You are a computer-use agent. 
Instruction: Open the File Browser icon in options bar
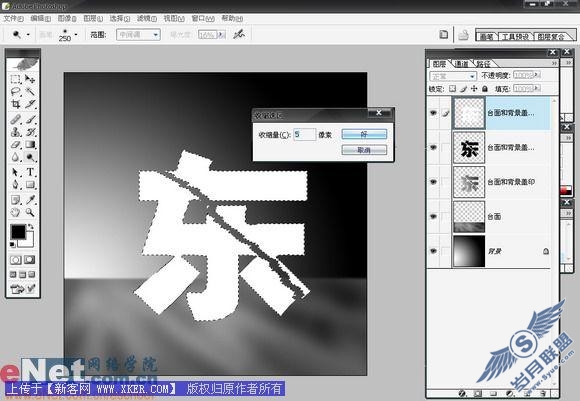point(443,34)
